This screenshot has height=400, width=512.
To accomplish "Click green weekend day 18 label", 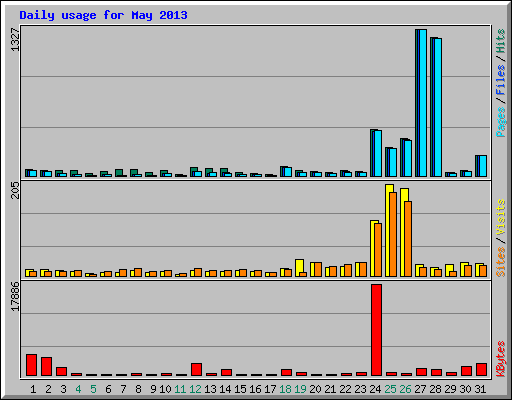I will click(285, 389).
